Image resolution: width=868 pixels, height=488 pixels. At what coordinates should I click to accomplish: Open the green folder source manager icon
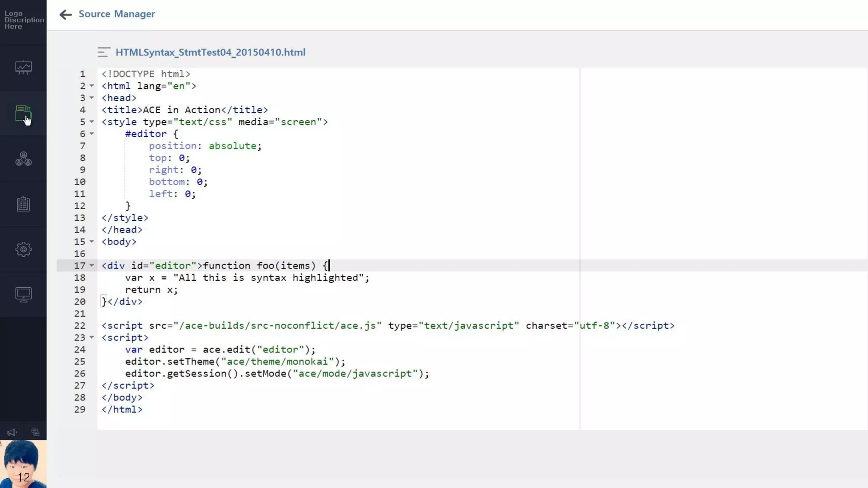(23, 113)
